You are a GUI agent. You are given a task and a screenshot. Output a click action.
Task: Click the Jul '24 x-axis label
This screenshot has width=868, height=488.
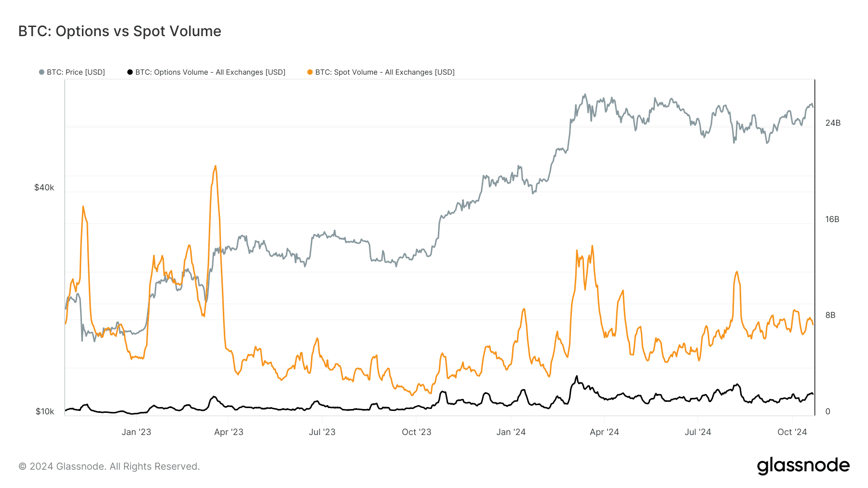(x=698, y=432)
